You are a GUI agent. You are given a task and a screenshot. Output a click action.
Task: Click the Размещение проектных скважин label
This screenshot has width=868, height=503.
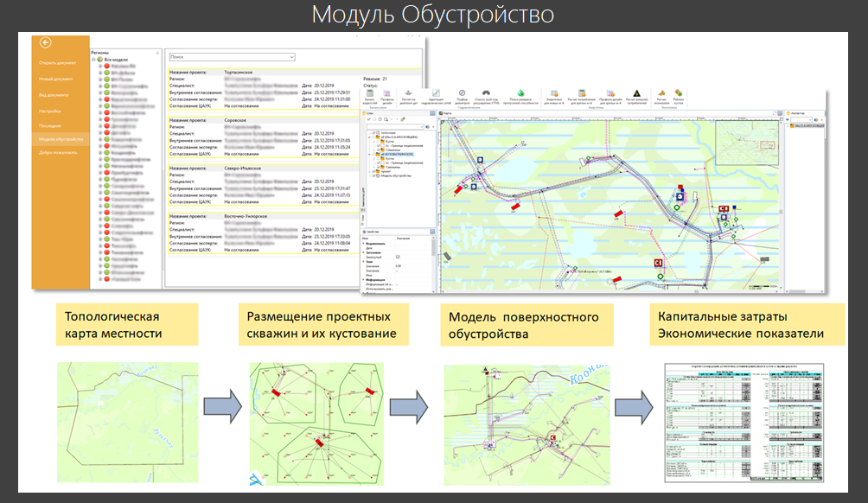[323, 325]
